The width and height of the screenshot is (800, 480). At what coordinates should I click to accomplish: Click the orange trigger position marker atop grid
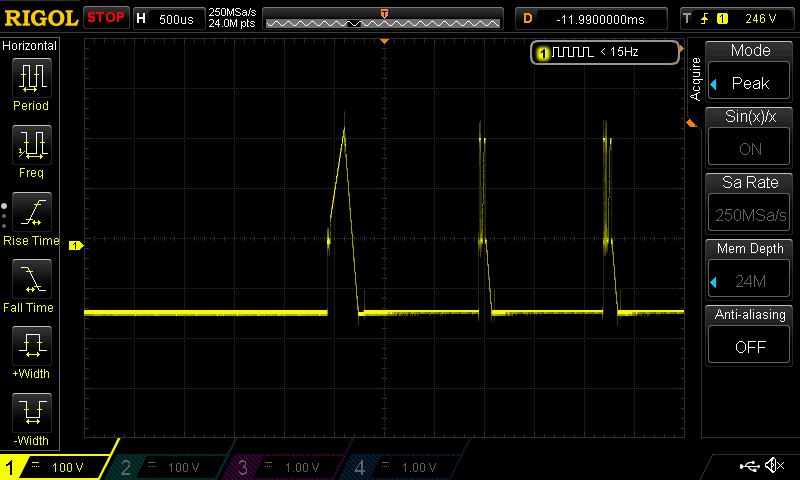click(385, 41)
